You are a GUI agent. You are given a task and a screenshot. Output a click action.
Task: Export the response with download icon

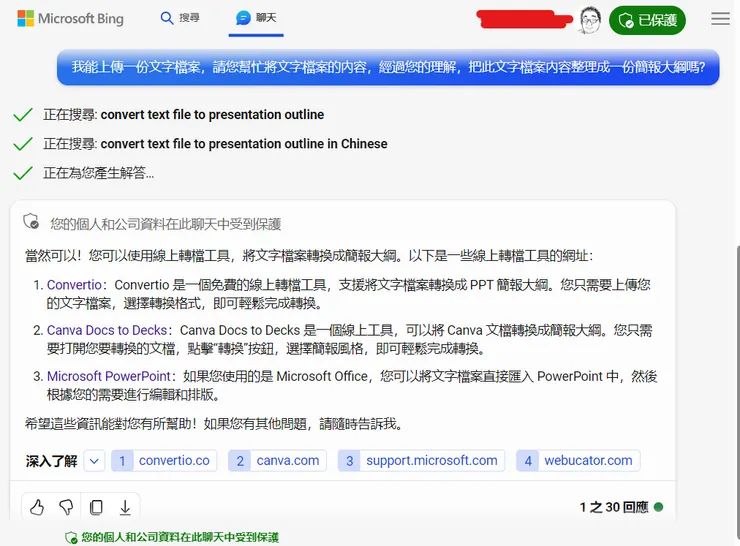tap(125, 507)
